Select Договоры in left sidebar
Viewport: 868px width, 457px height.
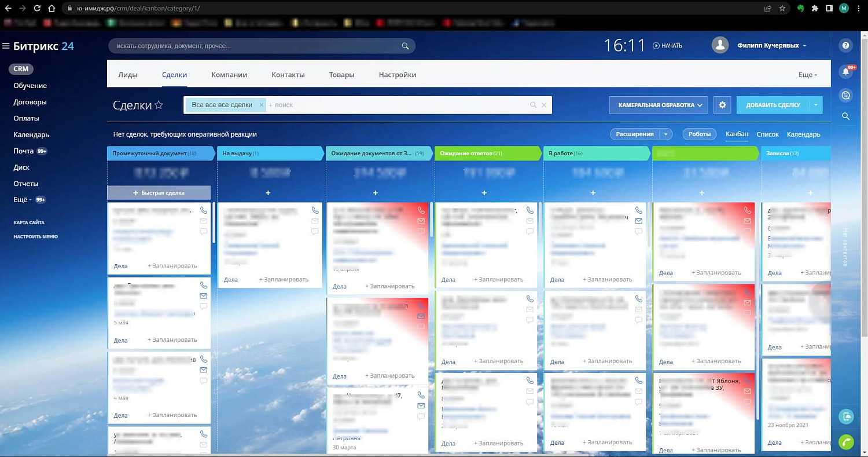click(30, 102)
